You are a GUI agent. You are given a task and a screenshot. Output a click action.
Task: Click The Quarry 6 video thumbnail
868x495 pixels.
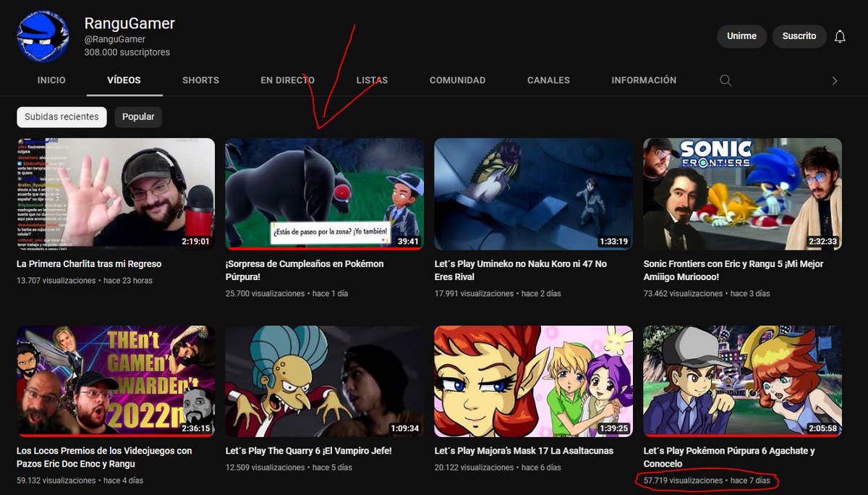pyautogui.click(x=325, y=381)
